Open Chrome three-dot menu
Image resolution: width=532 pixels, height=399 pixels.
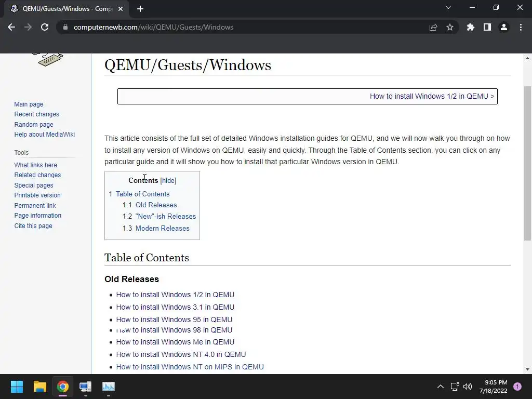[521, 27]
